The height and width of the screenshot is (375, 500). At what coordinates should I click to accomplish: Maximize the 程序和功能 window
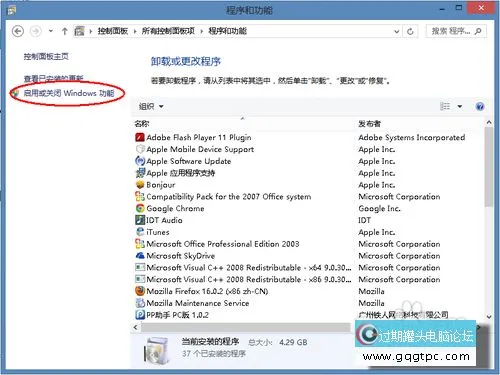coord(459,8)
